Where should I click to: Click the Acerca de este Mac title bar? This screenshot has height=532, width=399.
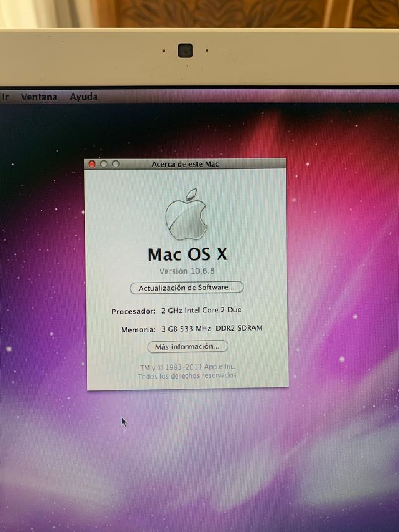pyautogui.click(x=185, y=164)
